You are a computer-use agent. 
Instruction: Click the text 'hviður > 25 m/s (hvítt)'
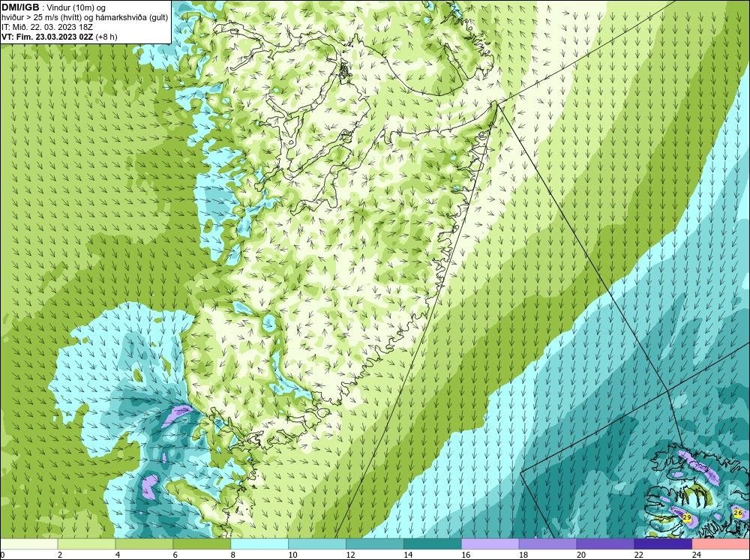pyautogui.click(x=42, y=18)
